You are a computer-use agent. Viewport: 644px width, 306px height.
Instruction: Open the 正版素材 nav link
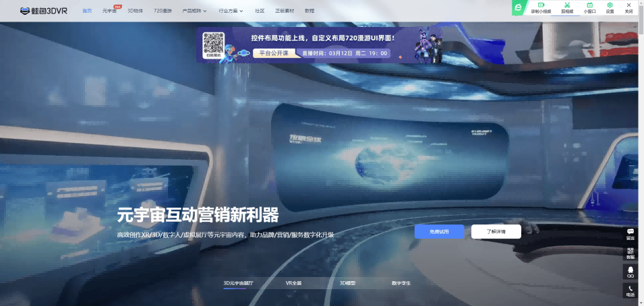click(x=285, y=11)
